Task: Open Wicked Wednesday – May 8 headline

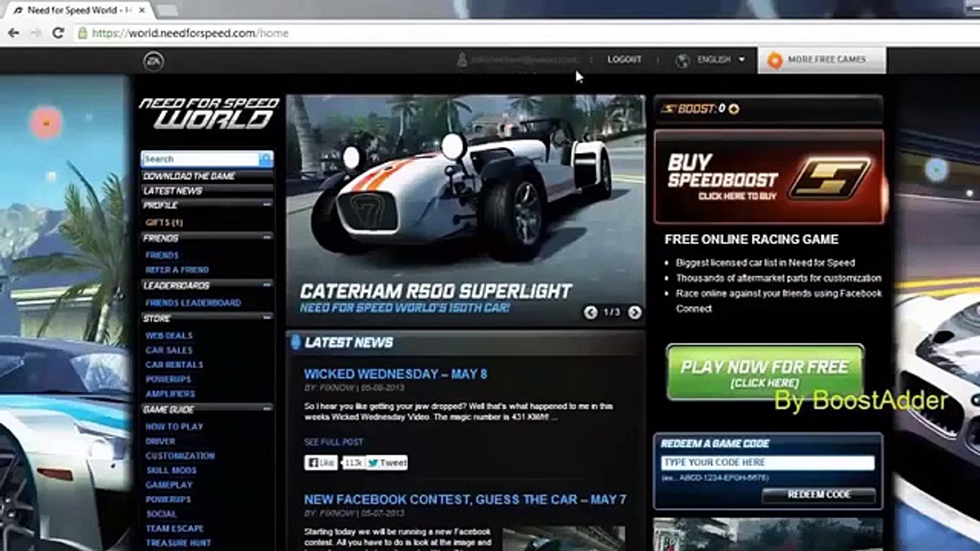Action: pyautogui.click(x=395, y=374)
